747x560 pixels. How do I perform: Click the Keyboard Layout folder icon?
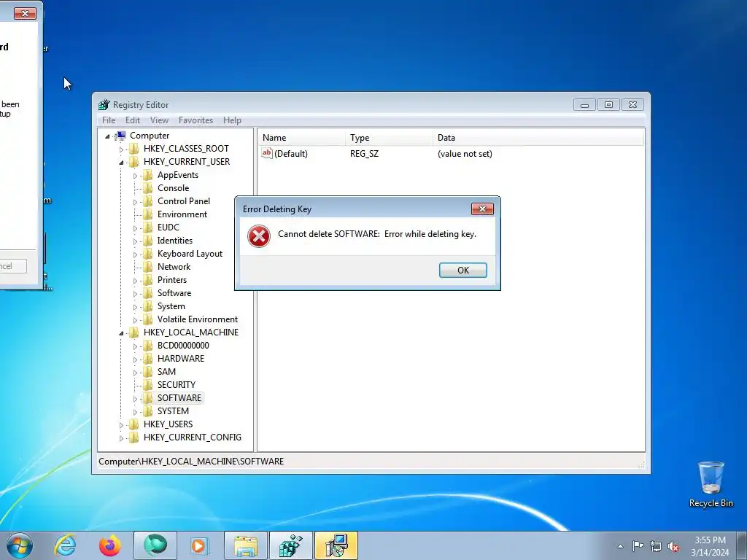(x=148, y=254)
